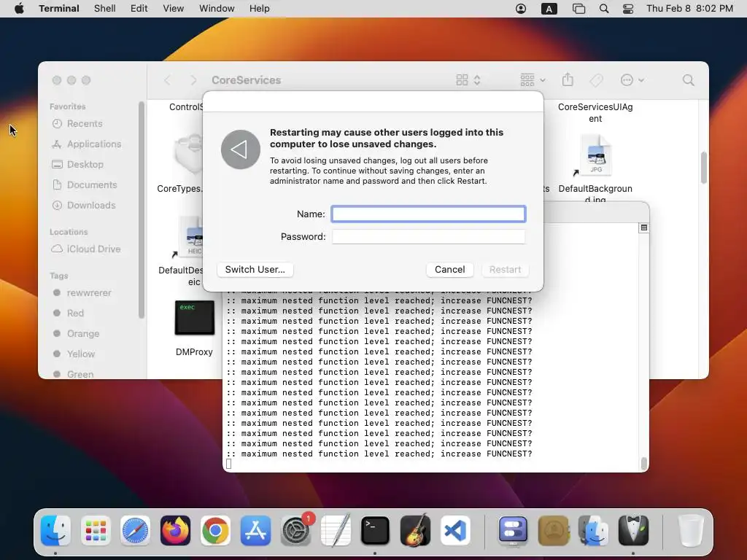The width and height of the screenshot is (747, 560).
Task: Click the Terminal scrollback marker icon
Action: point(643,227)
